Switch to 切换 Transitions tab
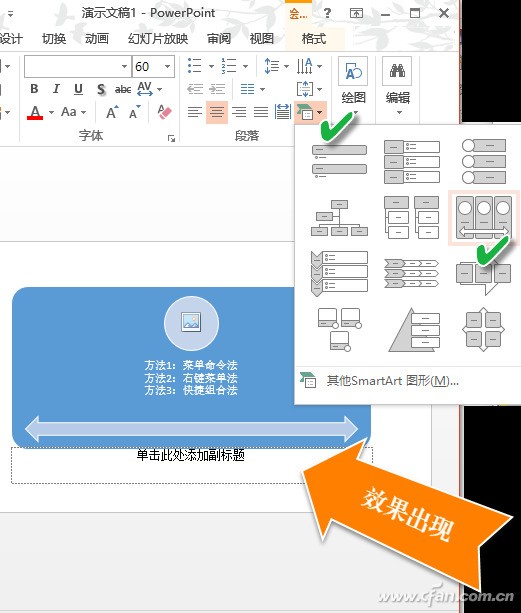This screenshot has height=613, width=521. pyautogui.click(x=54, y=39)
